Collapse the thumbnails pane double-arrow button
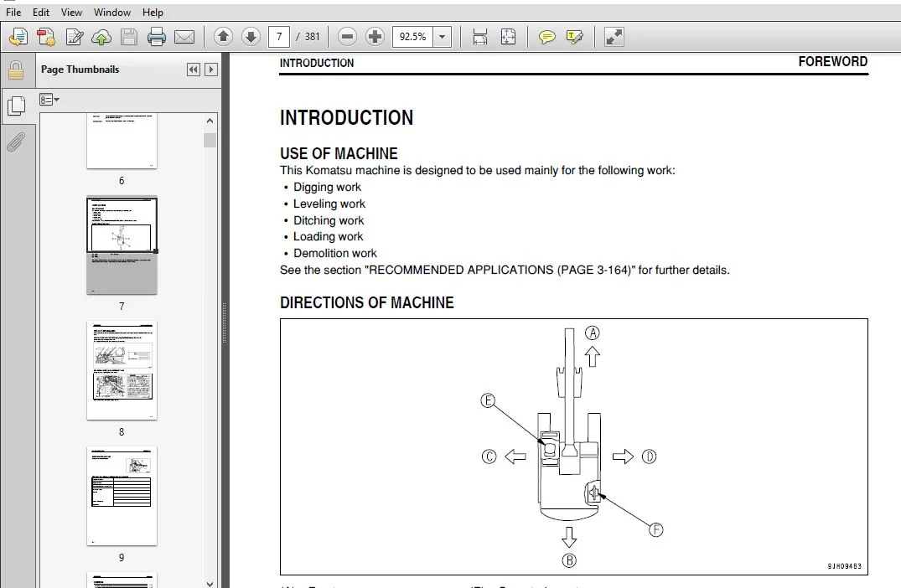This screenshot has height=588, width=901. 194,70
